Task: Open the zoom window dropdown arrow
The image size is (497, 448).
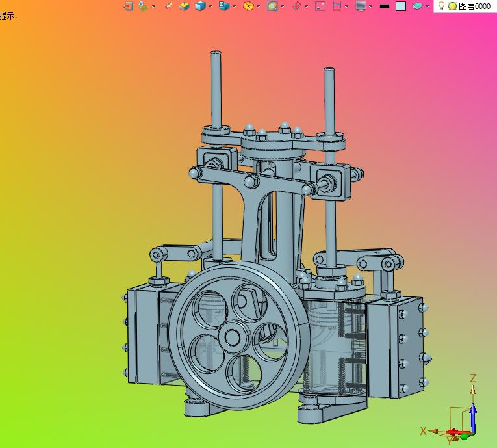Action: [x=283, y=7]
